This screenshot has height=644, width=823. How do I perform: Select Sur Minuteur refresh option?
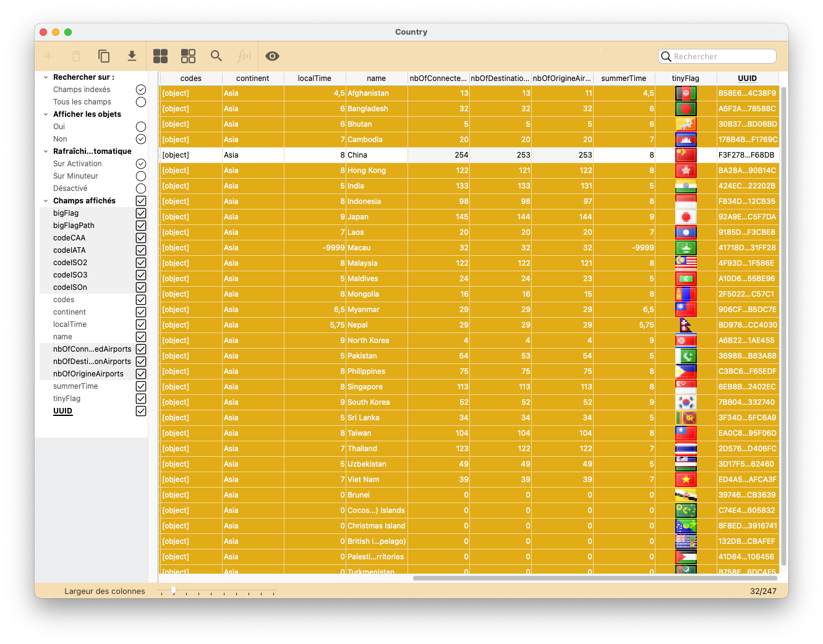point(141,176)
